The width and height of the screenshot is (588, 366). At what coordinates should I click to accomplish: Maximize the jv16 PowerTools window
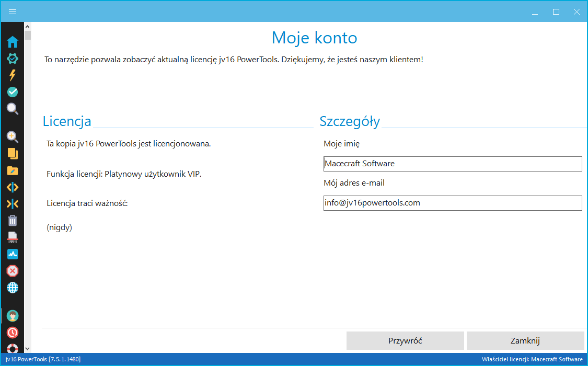pyautogui.click(x=556, y=12)
